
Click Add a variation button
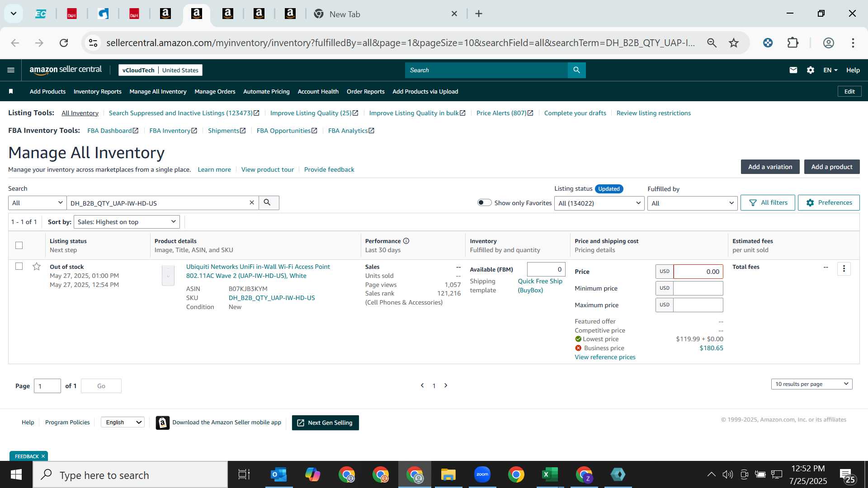pyautogui.click(x=770, y=167)
